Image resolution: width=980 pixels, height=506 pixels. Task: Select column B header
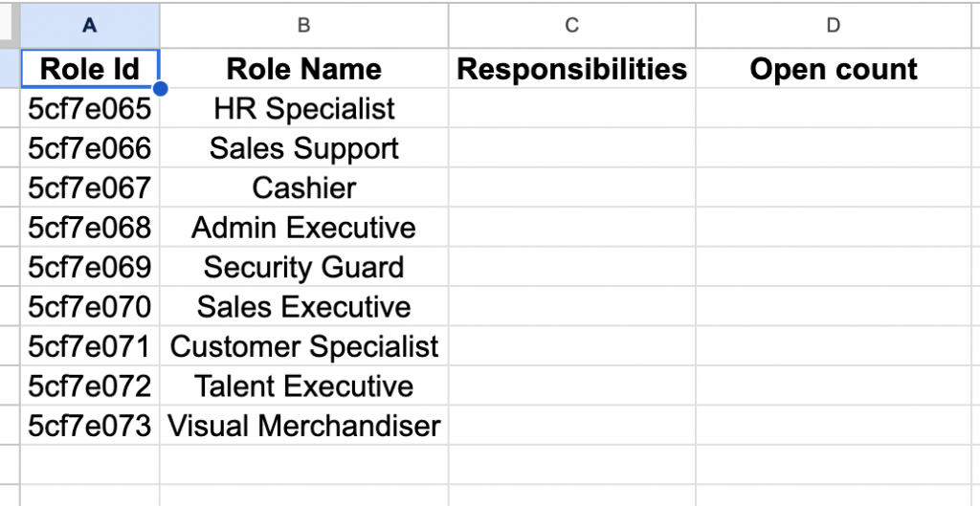tap(303, 25)
